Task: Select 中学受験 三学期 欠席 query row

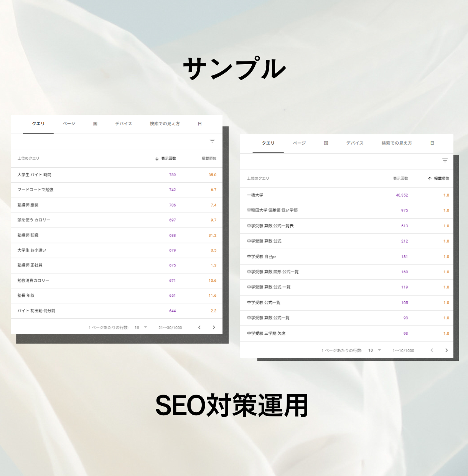Action: tap(266, 334)
